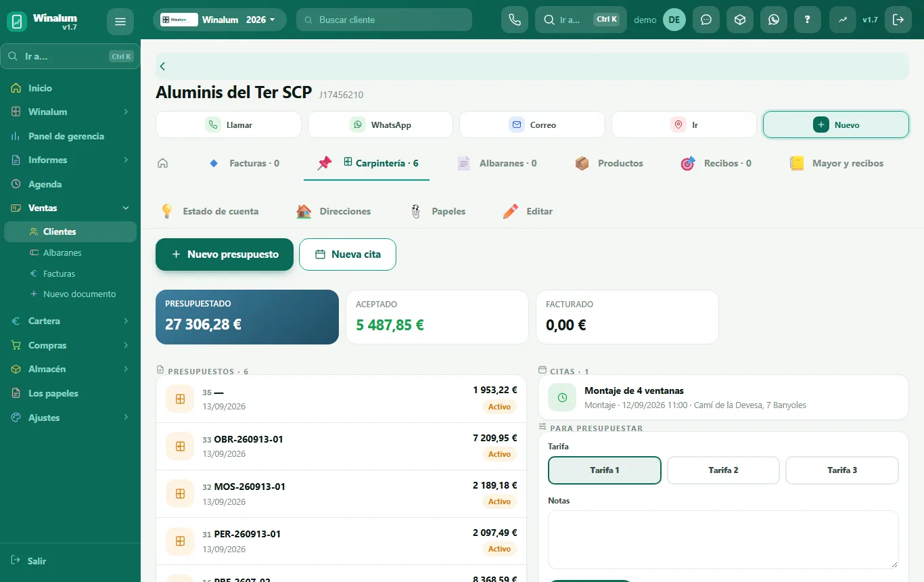Screen dimensions: 924x582
Task: Click the phone icon in the top bar
Action: point(514,20)
